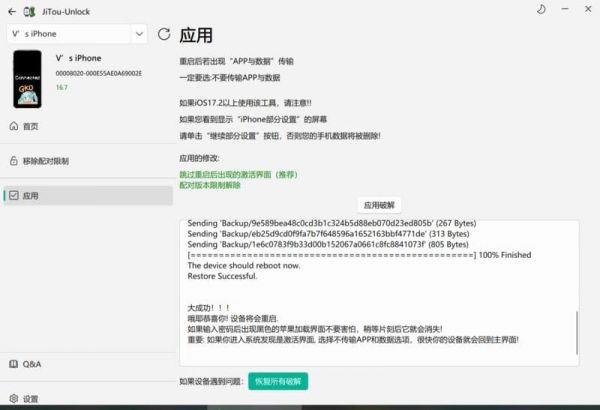This screenshot has height=410, width=600.
Task: Click the iOS17.2 warning line
Action: point(245,103)
